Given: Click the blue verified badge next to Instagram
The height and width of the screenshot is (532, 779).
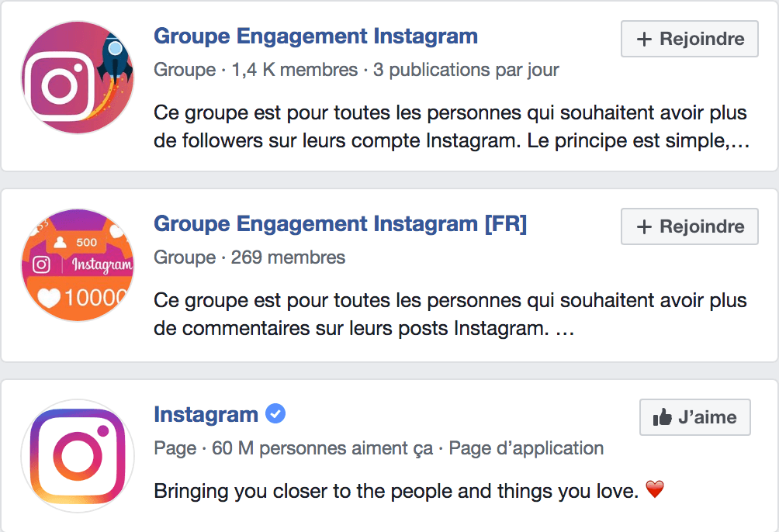Looking at the screenshot, I should 275,414.
